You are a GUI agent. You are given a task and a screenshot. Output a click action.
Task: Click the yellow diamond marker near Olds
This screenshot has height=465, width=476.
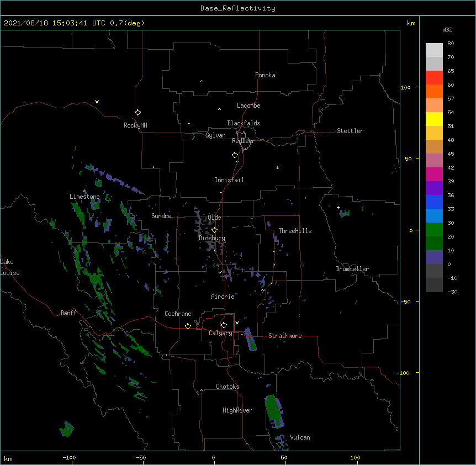tap(214, 230)
